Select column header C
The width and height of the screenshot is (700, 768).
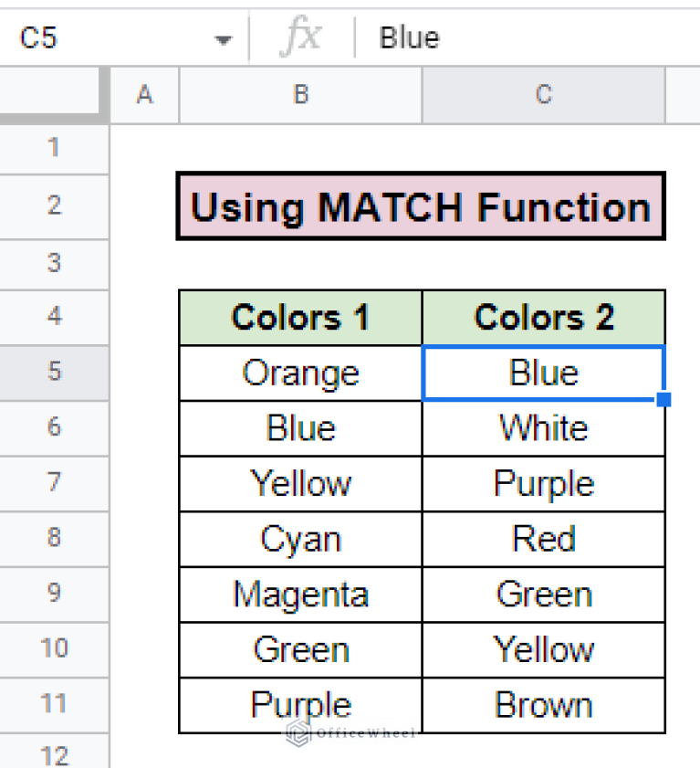click(x=543, y=95)
